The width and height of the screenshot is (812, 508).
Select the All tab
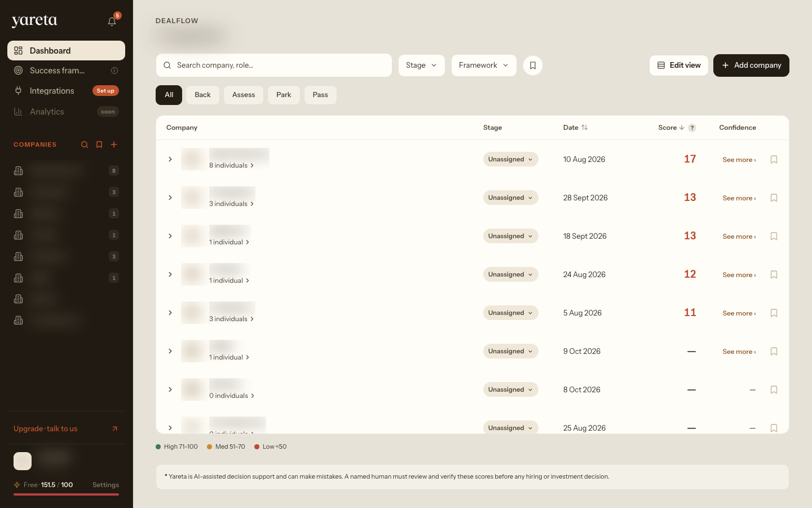point(169,95)
